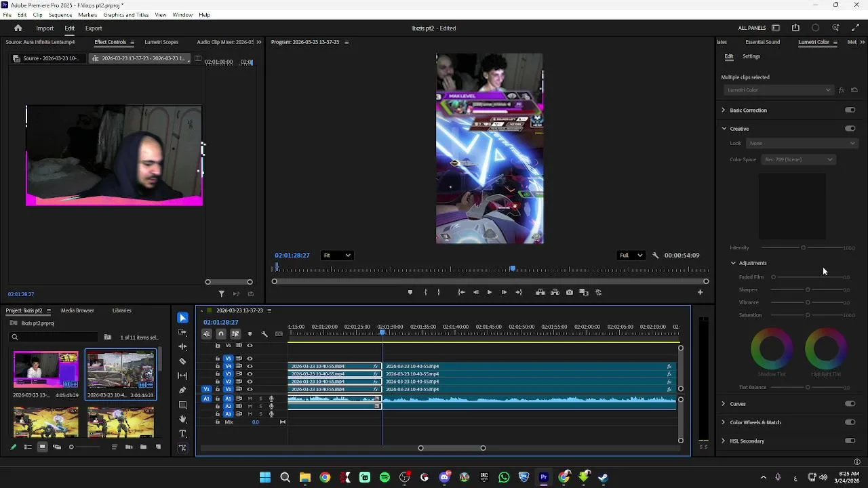Click the Extract button in Program monitor
This screenshot has height=488, width=868.
click(555, 292)
